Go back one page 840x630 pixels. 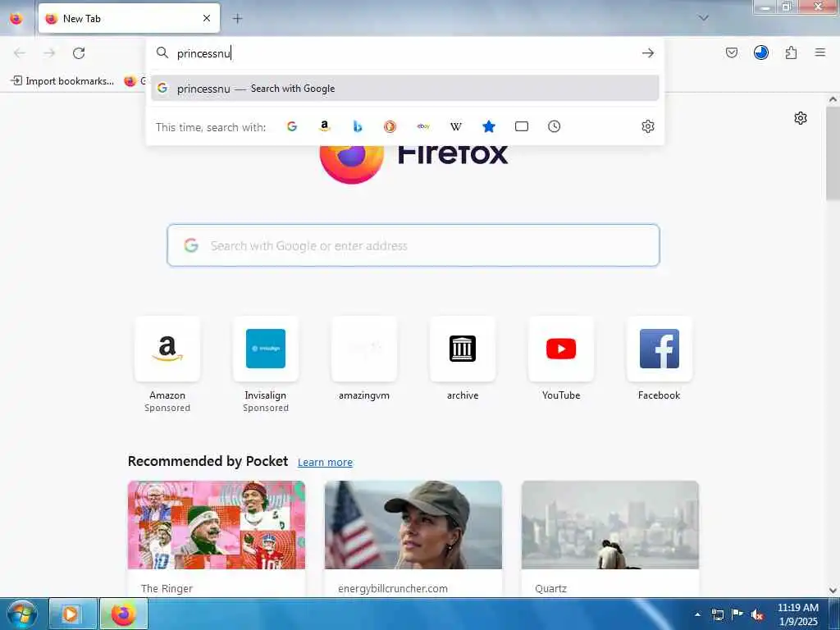click(x=20, y=52)
